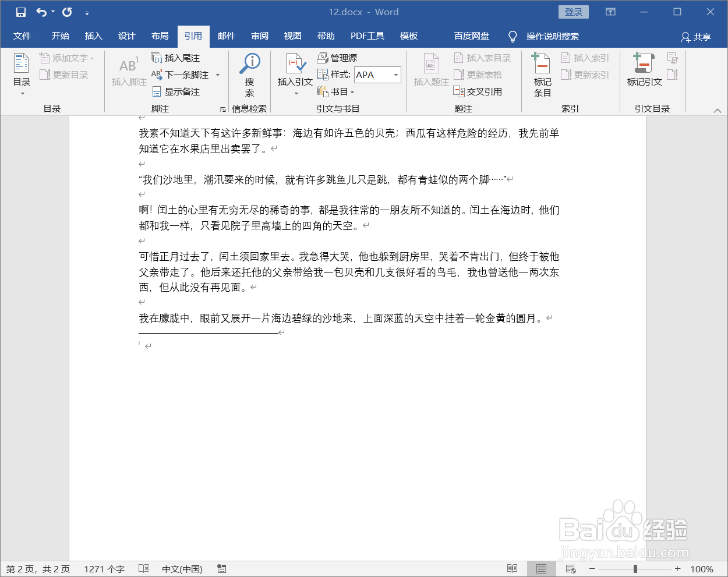Click the zoom slider handle
This screenshot has height=577, width=728.
coord(635,569)
